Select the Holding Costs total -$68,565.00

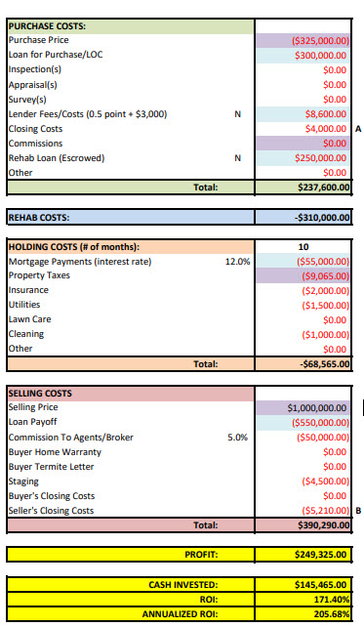(303, 364)
